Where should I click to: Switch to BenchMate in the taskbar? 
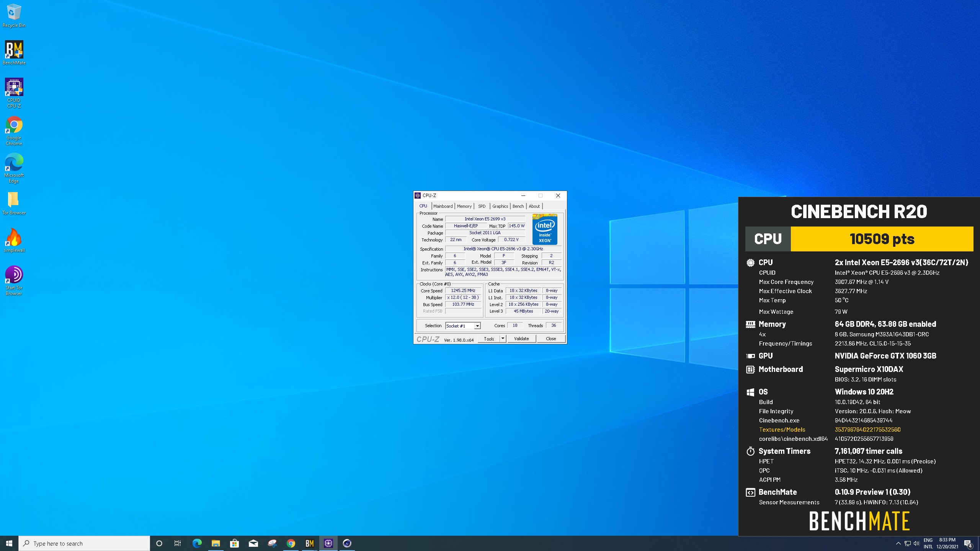(309, 543)
